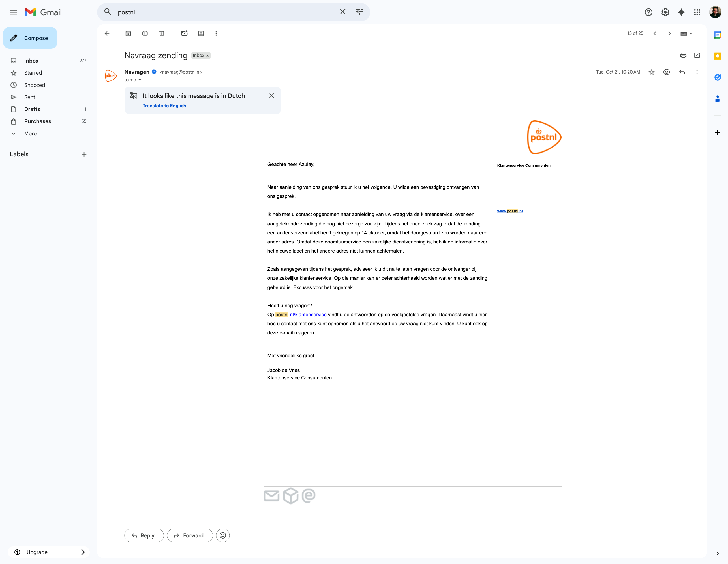The width and height of the screenshot is (728, 564).
Task: Toggle the main menu hamburger button
Action: 14,12
